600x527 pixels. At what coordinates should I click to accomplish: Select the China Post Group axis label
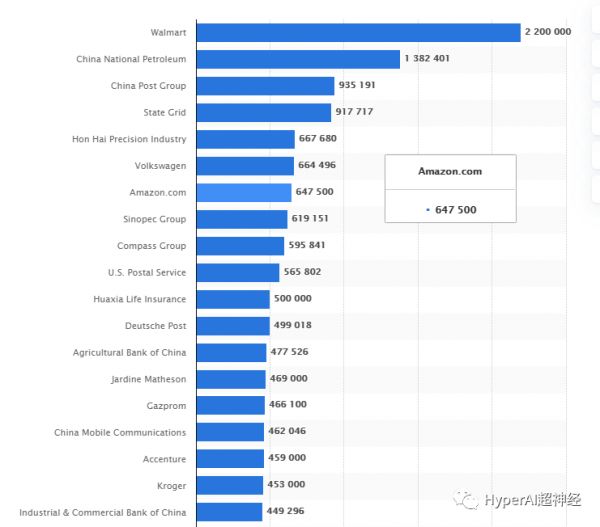(148, 86)
